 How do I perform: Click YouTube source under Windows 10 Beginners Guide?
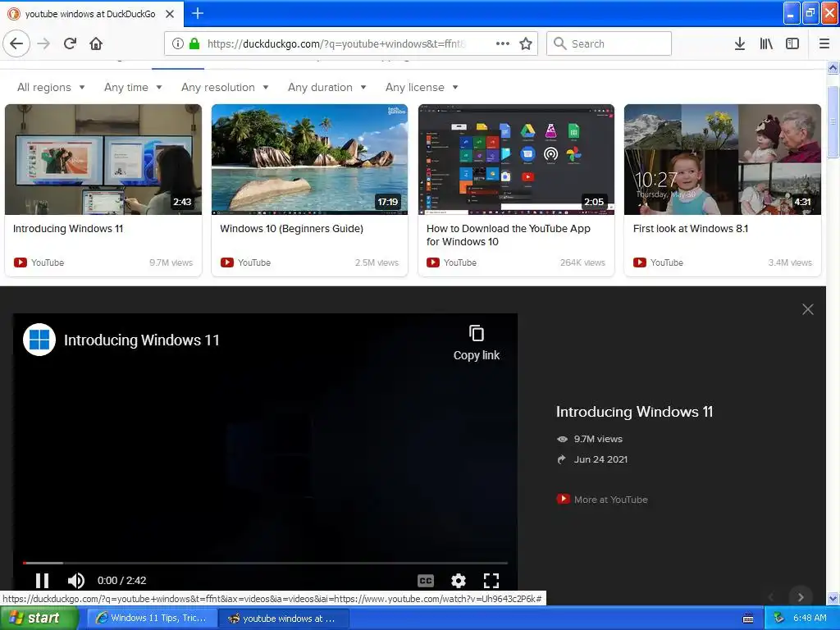pos(246,262)
